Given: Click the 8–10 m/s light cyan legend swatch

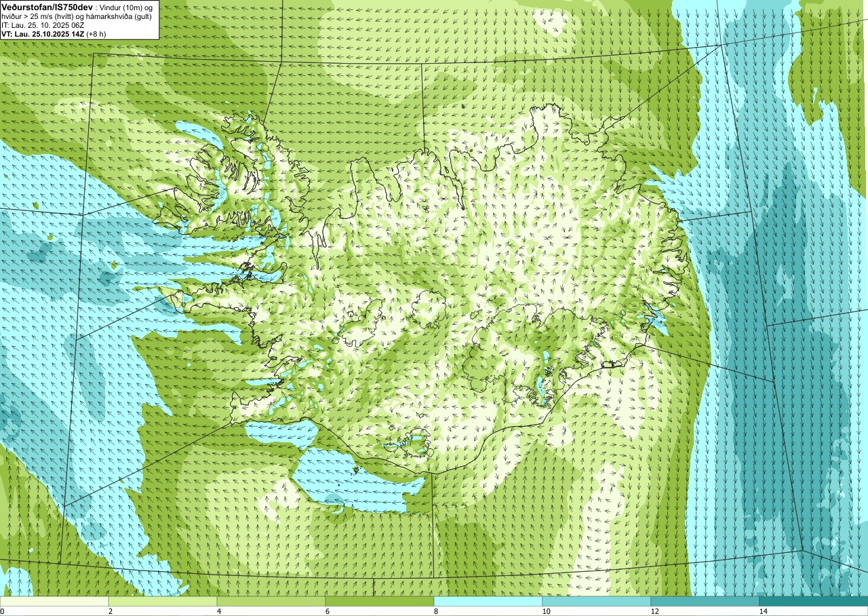Looking at the screenshot, I should coord(488,601).
